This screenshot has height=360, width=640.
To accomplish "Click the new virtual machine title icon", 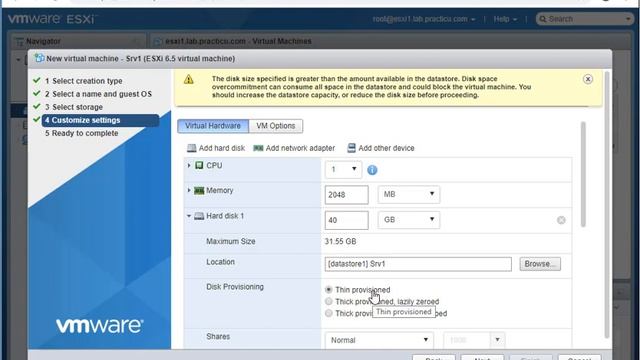I will tap(39, 58).
